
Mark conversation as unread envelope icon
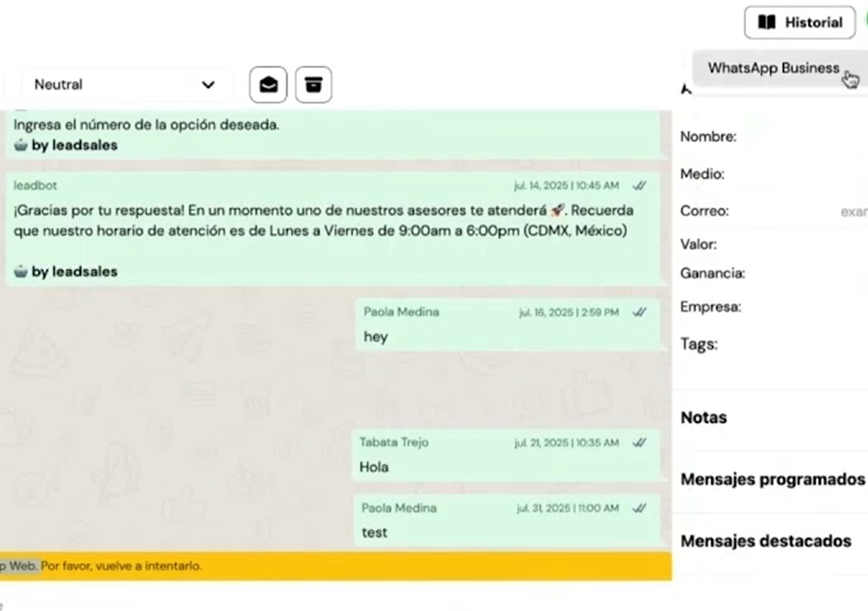click(268, 85)
